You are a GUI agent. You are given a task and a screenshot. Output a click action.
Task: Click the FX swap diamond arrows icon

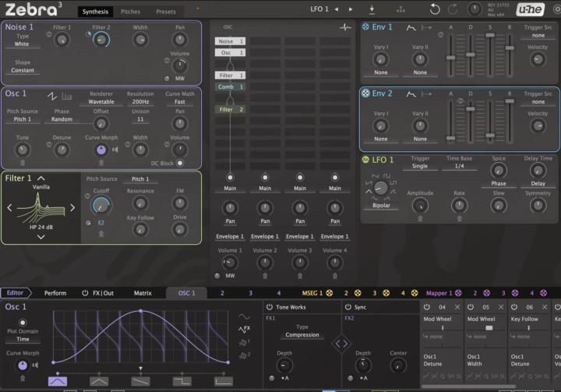341,344
